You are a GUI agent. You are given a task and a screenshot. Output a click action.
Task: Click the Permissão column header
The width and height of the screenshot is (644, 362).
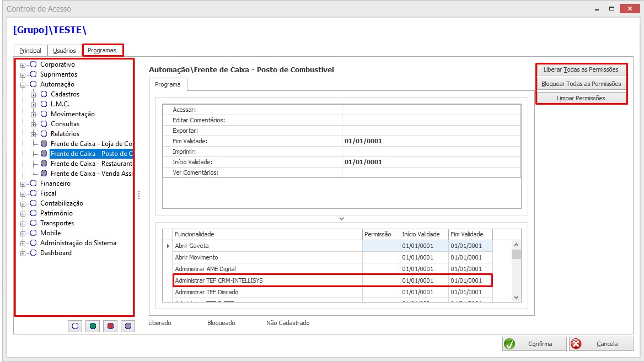click(381, 234)
